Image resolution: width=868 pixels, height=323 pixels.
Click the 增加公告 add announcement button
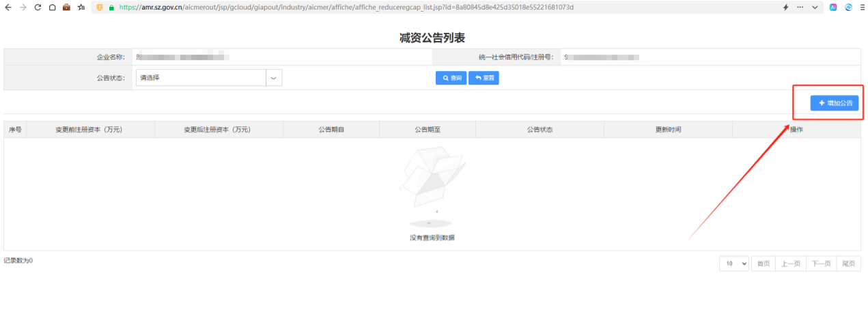click(x=835, y=103)
